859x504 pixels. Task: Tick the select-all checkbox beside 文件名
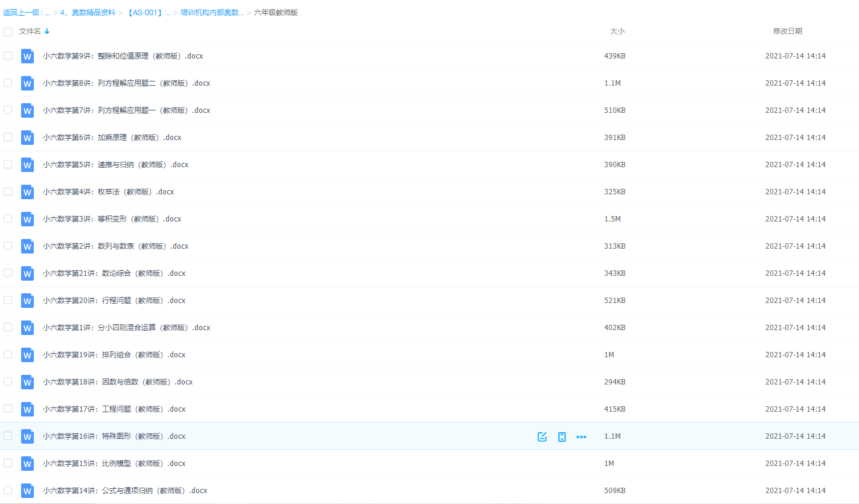8,31
